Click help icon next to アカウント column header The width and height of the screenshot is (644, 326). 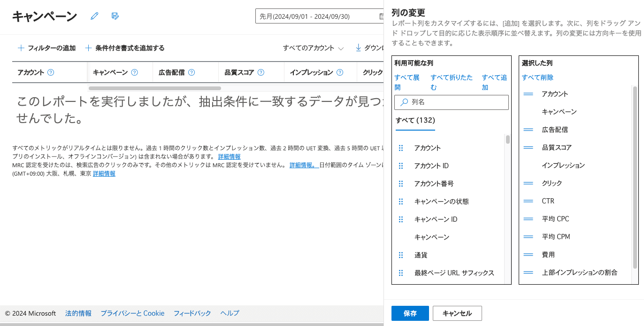(51, 73)
